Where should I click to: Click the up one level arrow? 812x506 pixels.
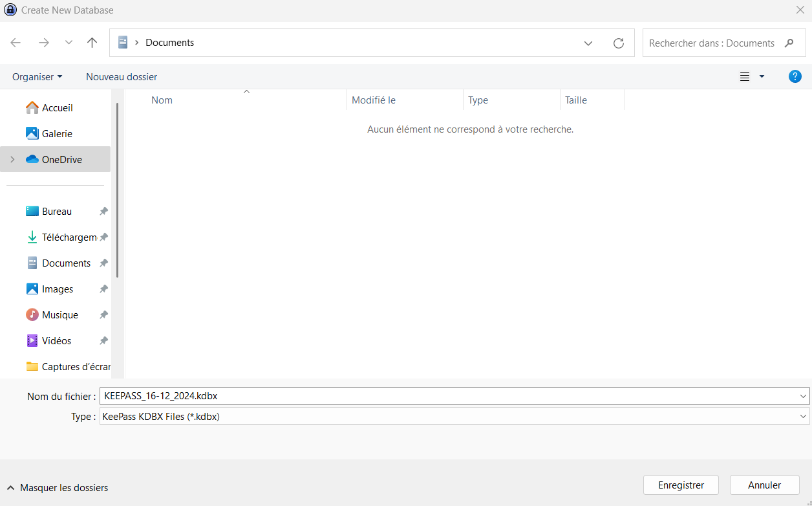coord(92,43)
